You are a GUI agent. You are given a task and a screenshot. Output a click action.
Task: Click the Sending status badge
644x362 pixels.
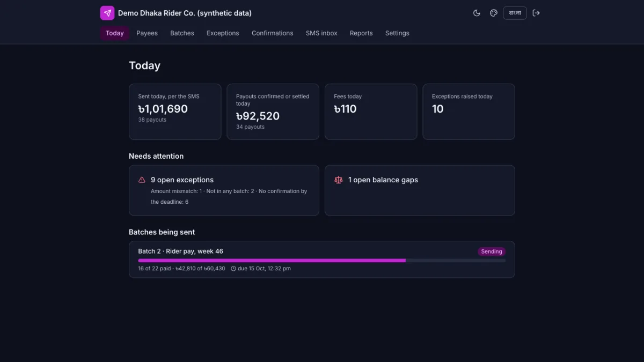tap(492, 252)
